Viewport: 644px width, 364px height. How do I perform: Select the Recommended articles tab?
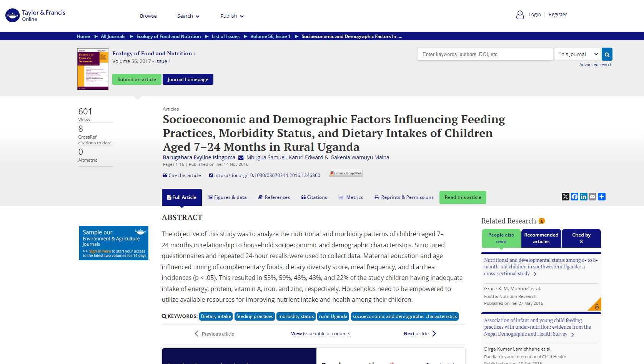click(541, 238)
